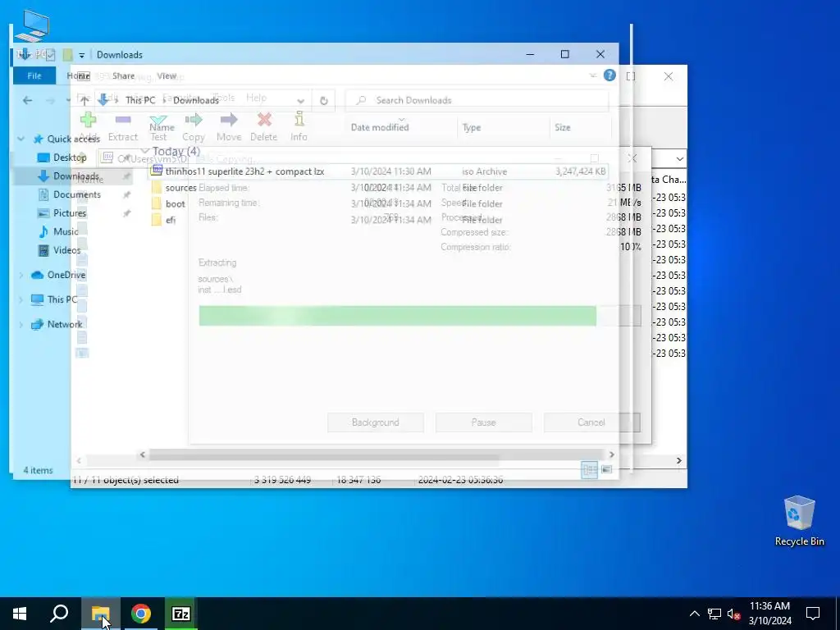The width and height of the screenshot is (840, 630).
Task: Open 7-Zip Help menu
Action: coord(256,98)
